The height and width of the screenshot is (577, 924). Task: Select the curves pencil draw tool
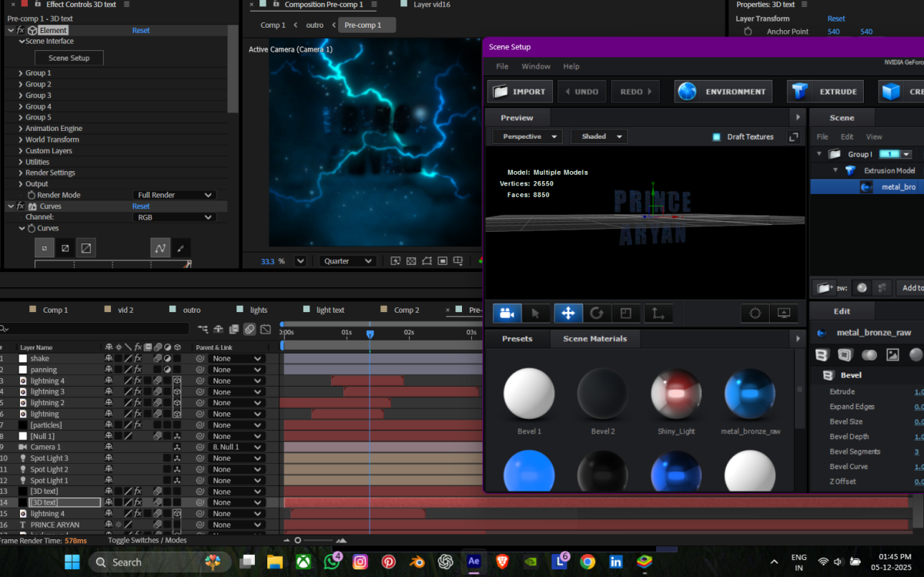point(180,248)
